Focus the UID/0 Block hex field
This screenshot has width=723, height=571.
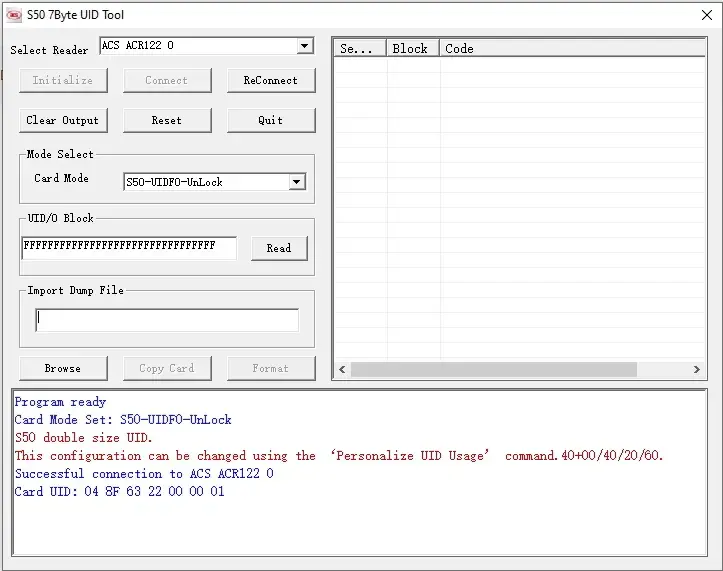pyautogui.click(x=128, y=247)
